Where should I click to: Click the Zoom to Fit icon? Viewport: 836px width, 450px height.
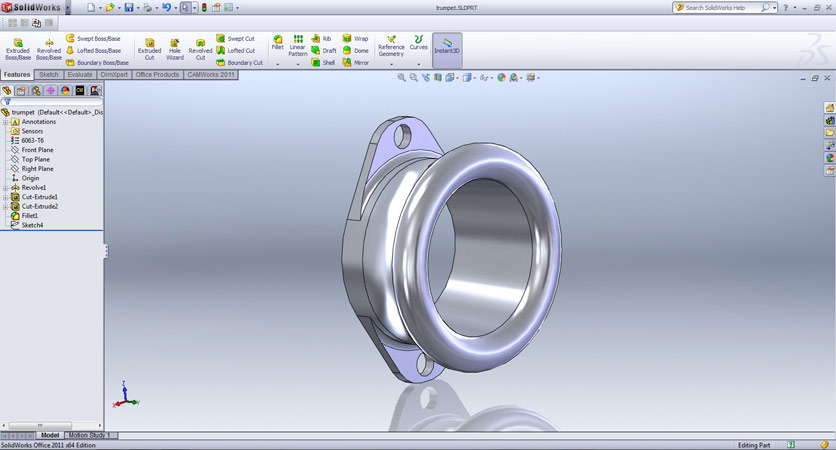[401, 77]
